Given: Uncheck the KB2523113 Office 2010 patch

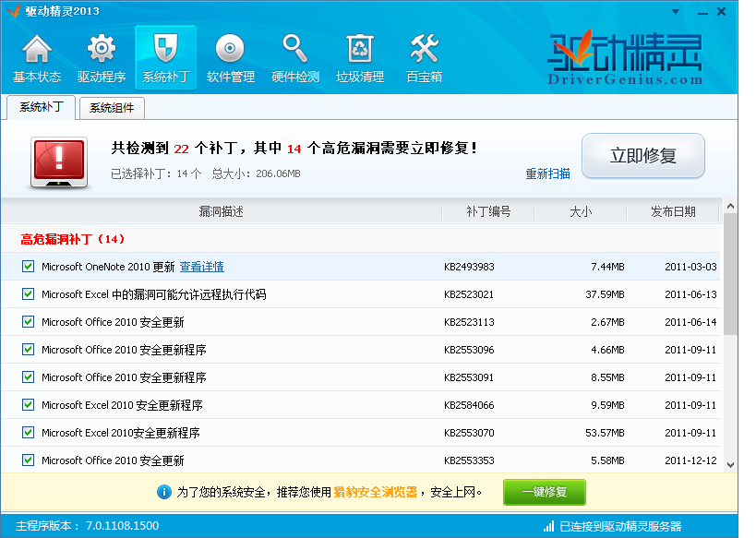Looking at the screenshot, I should point(28,321).
